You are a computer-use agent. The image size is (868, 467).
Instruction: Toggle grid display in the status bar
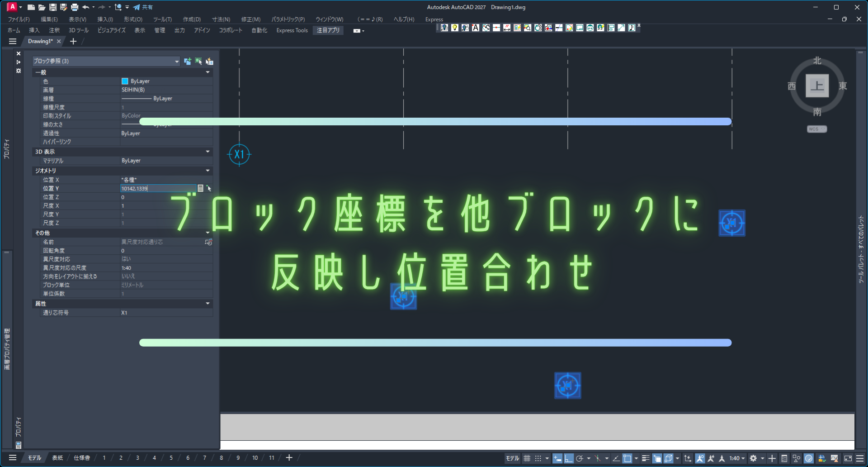(527, 458)
